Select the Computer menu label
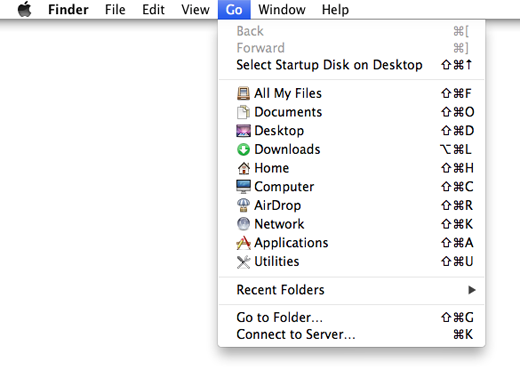 point(284,187)
